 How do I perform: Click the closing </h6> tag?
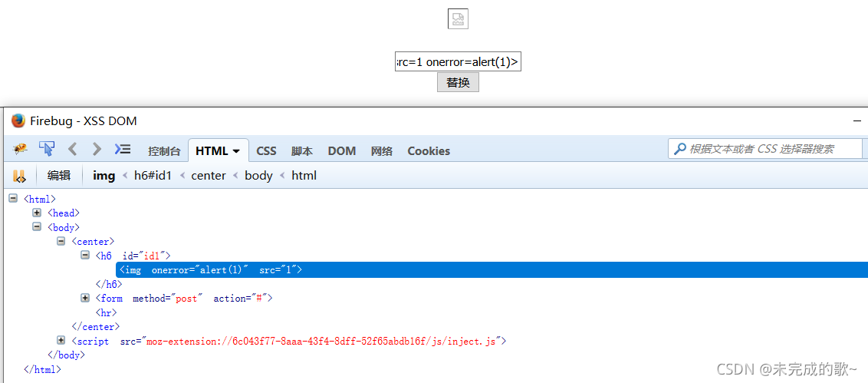point(109,284)
